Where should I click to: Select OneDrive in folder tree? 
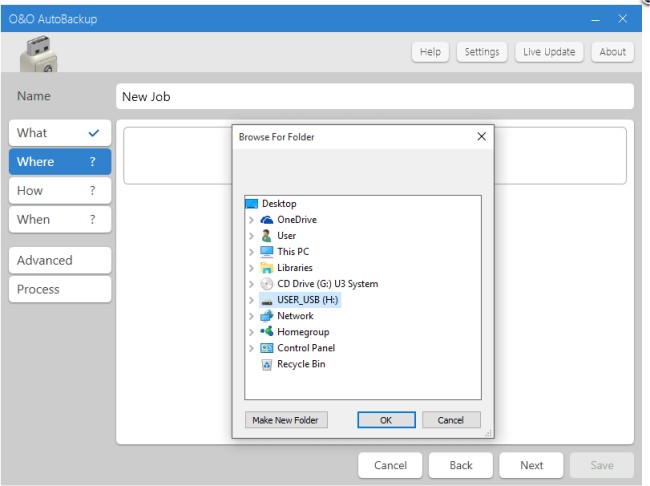coord(297,220)
